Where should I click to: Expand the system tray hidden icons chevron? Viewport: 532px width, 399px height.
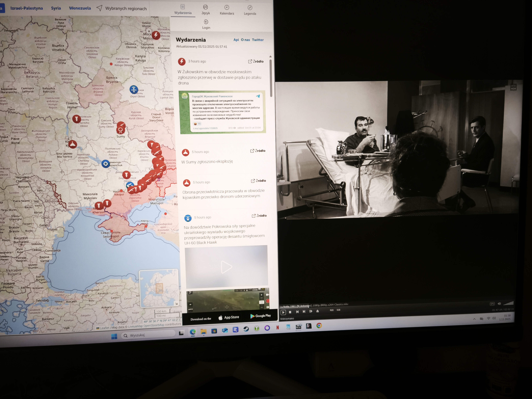point(474,319)
